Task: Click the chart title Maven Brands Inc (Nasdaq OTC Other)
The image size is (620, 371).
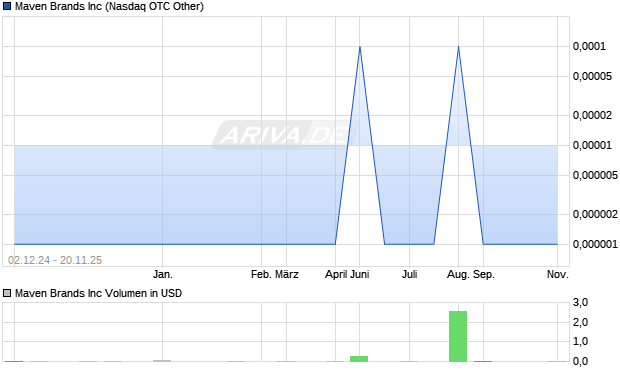Action: [x=109, y=7]
